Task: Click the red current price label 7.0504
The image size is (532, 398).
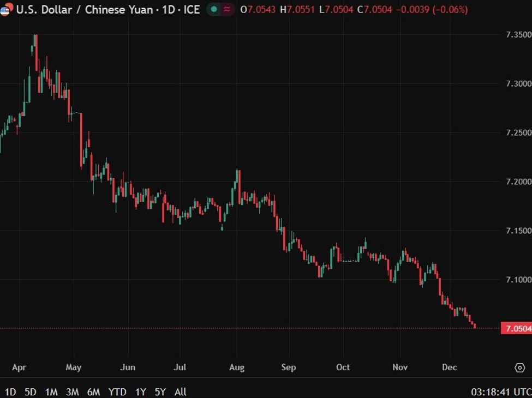Action: point(516,328)
